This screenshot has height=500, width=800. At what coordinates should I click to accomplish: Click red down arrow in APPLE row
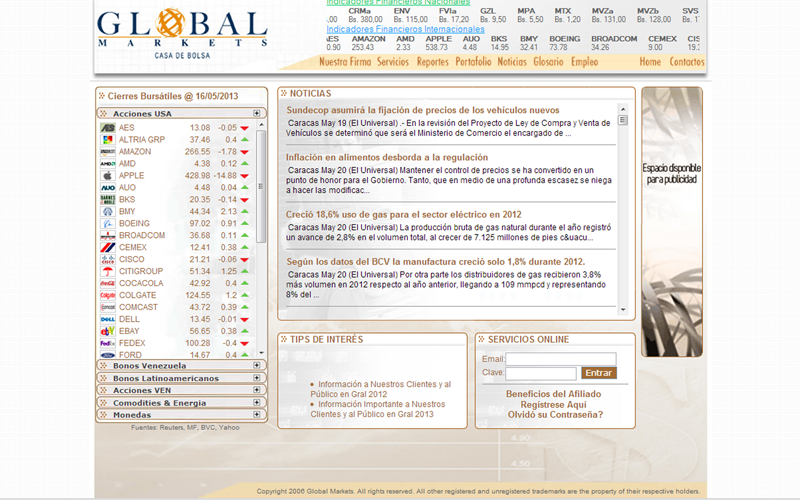[x=244, y=176]
